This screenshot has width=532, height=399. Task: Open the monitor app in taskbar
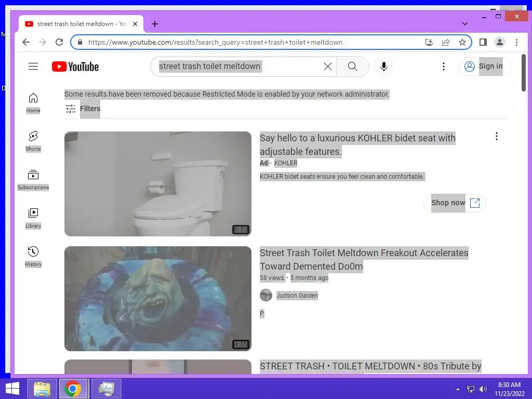[x=106, y=389]
